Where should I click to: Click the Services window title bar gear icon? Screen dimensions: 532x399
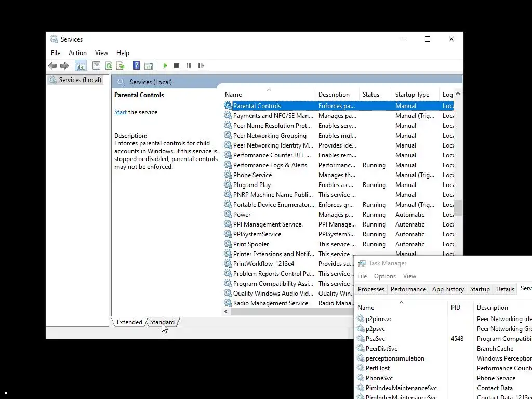point(54,39)
